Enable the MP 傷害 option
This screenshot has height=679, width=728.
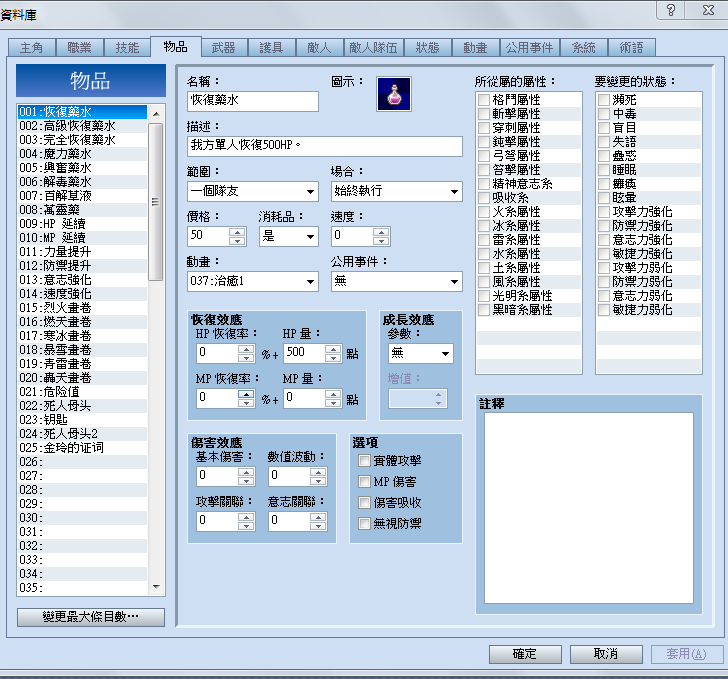pos(364,482)
